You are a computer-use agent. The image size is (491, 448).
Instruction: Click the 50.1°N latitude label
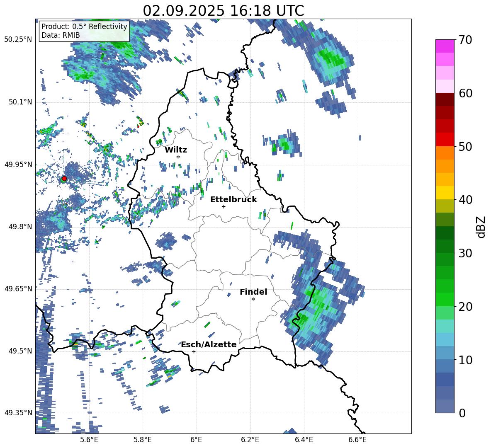[x=21, y=102]
